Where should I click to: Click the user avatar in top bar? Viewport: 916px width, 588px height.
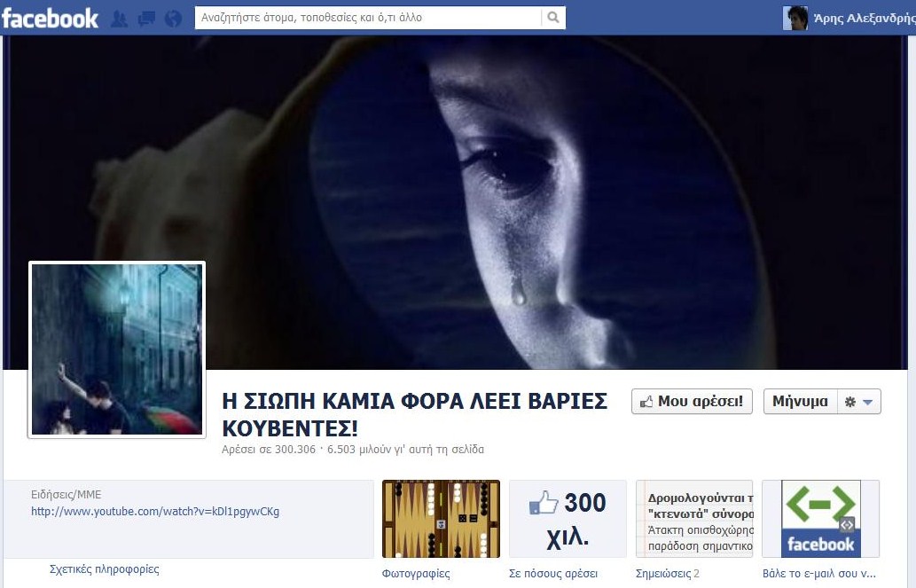coord(795,18)
